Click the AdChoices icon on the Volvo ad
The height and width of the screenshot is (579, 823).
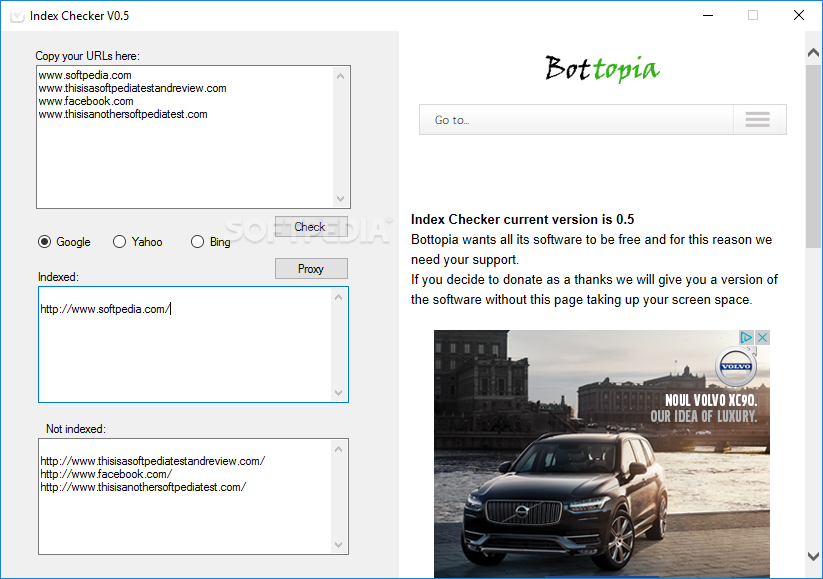coord(746,337)
